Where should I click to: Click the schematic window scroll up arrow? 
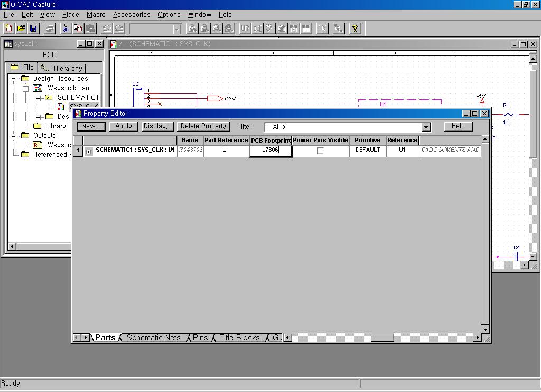(x=533, y=59)
